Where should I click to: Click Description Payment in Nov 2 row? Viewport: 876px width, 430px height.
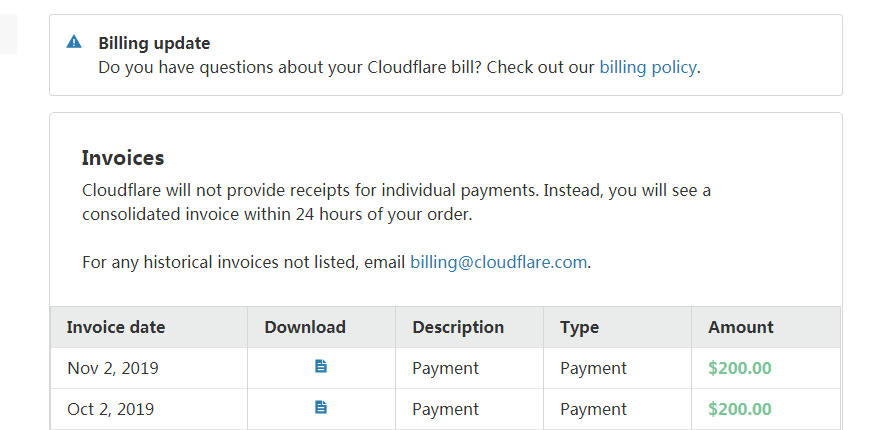pyautogui.click(x=445, y=368)
